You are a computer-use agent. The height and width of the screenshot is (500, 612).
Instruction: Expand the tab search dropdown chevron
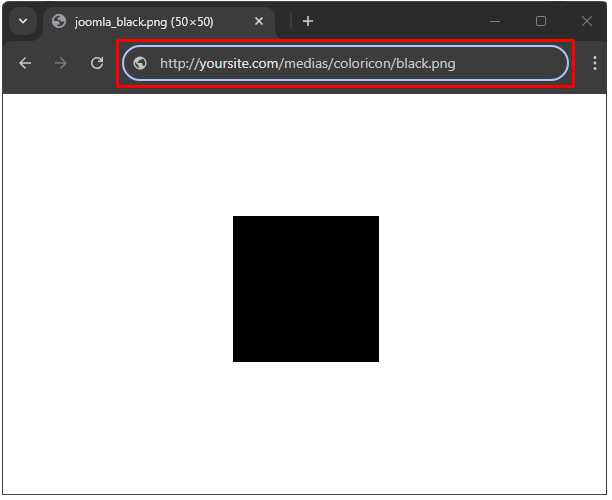[x=23, y=21]
